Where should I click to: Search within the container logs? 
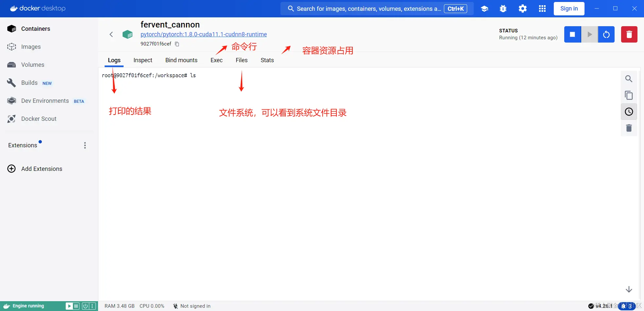(629, 79)
